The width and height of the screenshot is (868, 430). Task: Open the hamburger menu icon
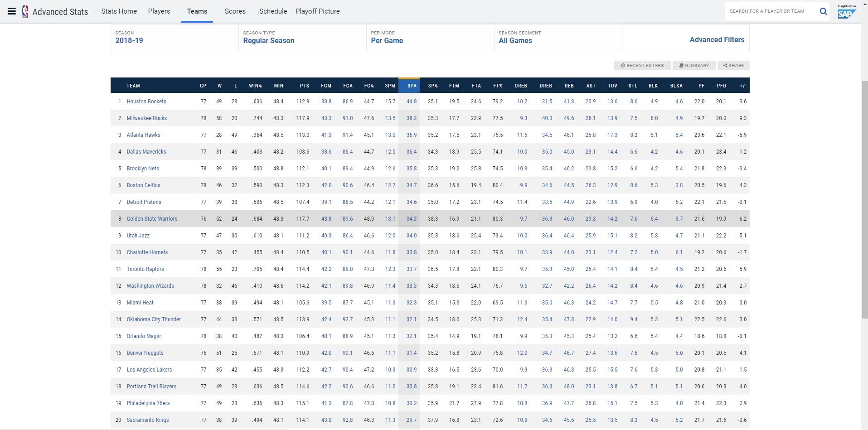pos(12,11)
